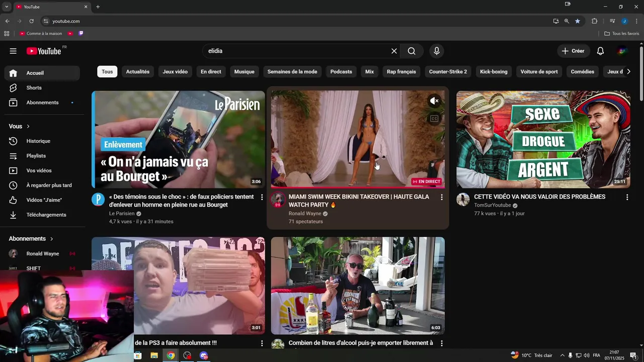Click the TomSurYoutube channel avatar
The image size is (644, 362).
click(x=463, y=200)
